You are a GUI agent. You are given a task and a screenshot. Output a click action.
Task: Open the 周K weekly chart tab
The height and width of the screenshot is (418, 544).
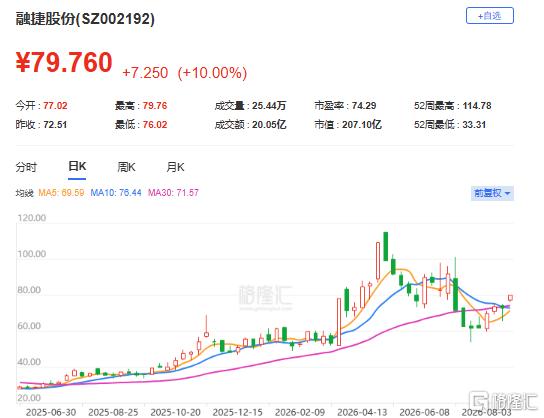(126, 167)
